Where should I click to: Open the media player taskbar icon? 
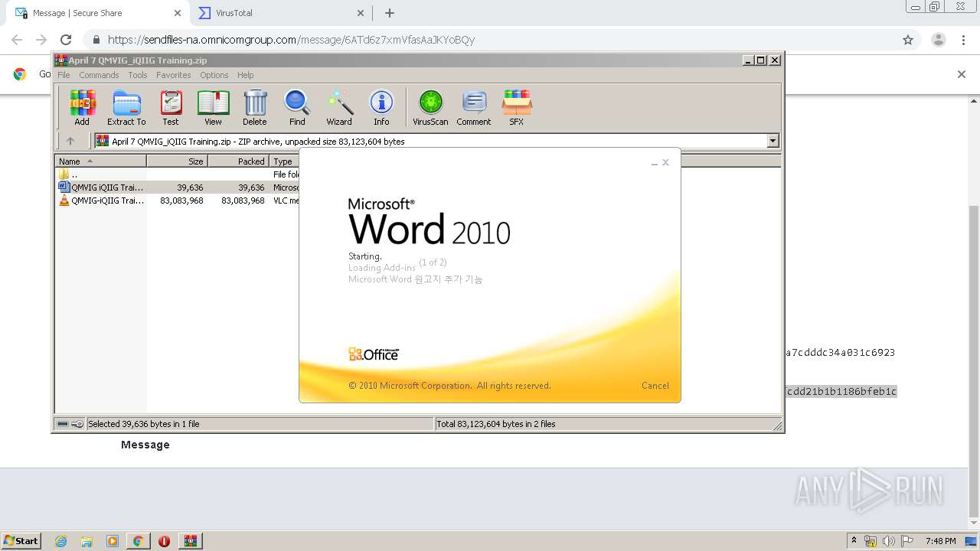pos(113,541)
